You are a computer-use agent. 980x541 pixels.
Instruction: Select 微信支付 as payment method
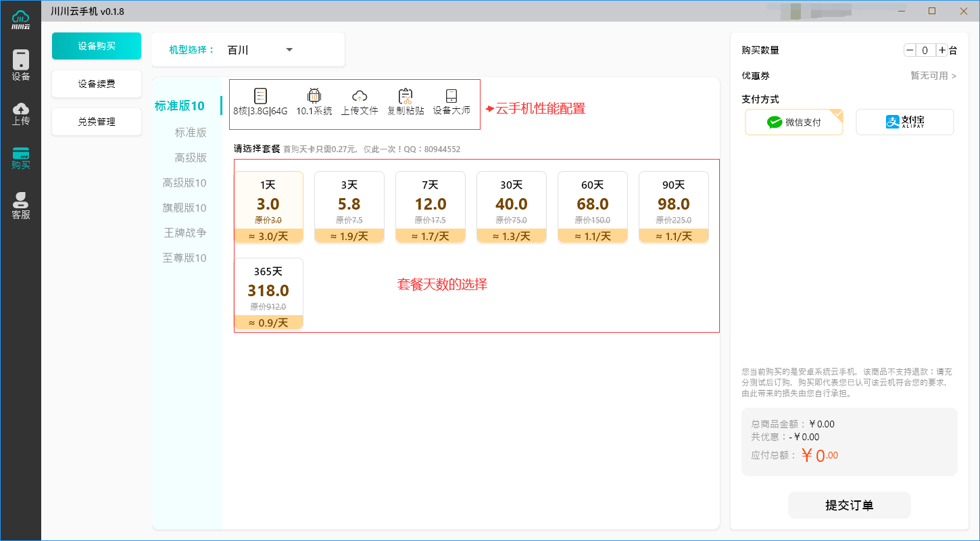click(793, 122)
